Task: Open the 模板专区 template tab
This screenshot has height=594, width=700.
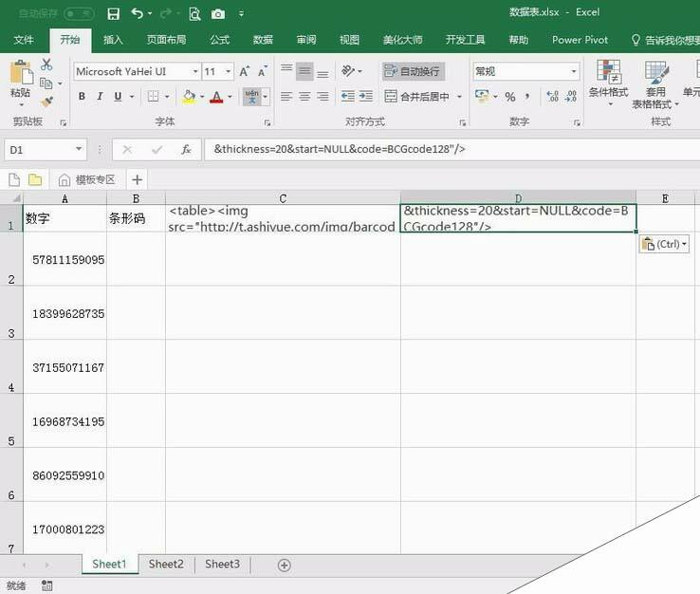Action: coord(87,179)
